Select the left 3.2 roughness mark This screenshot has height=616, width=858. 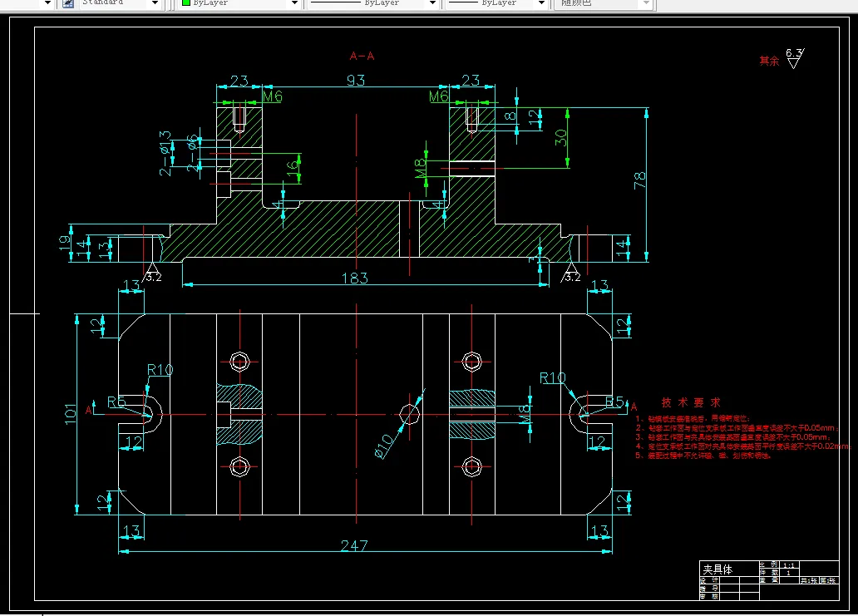tap(151, 274)
